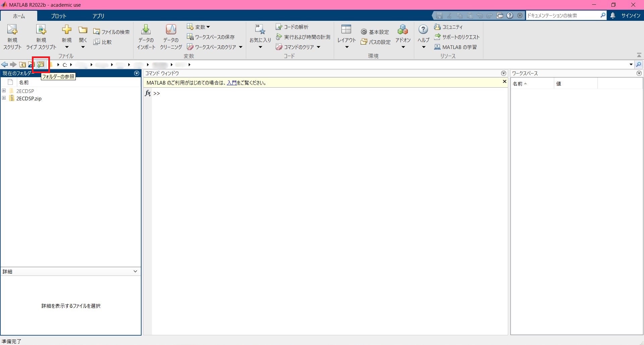
Task: Open パスの設定 set path
Action: pos(376,42)
